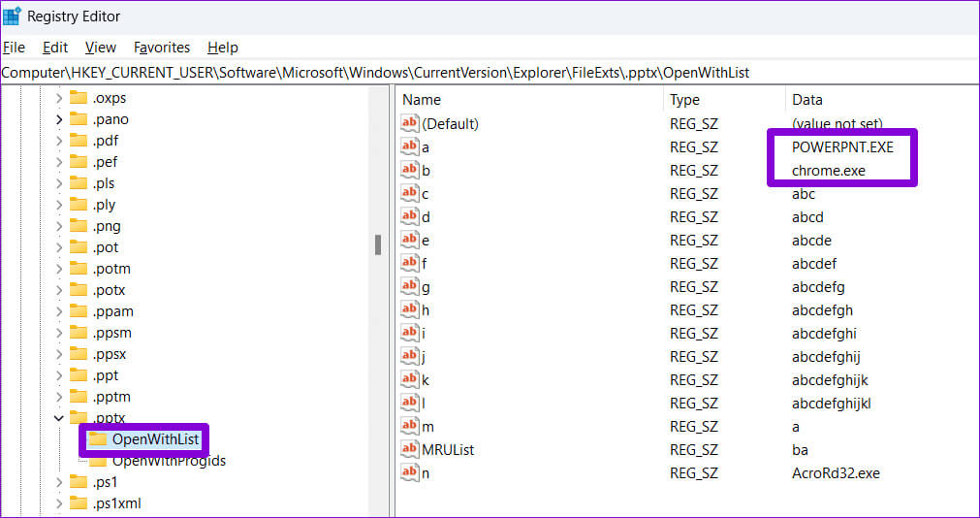The width and height of the screenshot is (980, 518).
Task: Click the string icon for value b
Action: pos(410,170)
